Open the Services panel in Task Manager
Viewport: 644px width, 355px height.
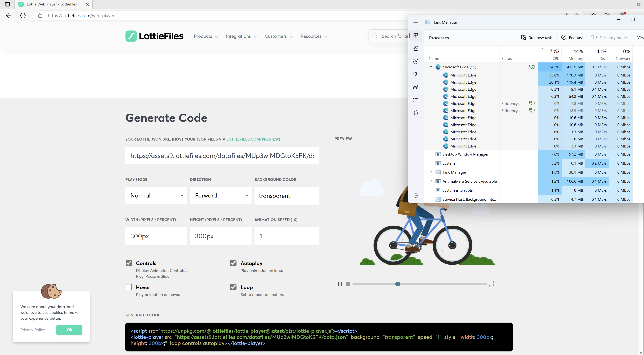point(416,113)
